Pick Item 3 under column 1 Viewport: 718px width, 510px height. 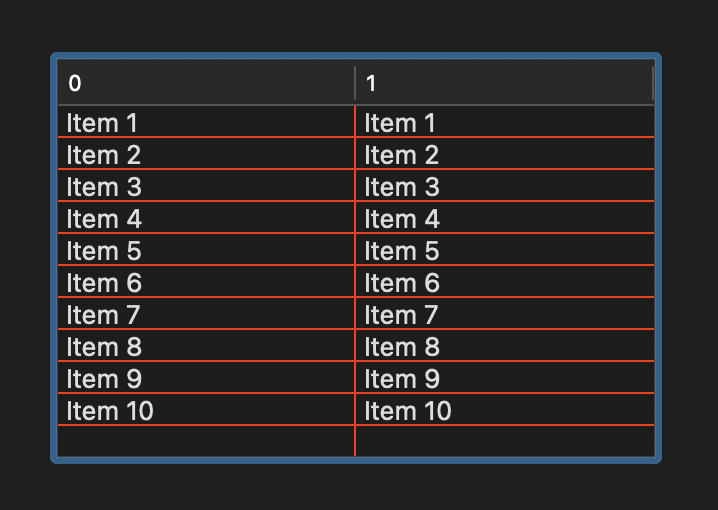point(401,187)
